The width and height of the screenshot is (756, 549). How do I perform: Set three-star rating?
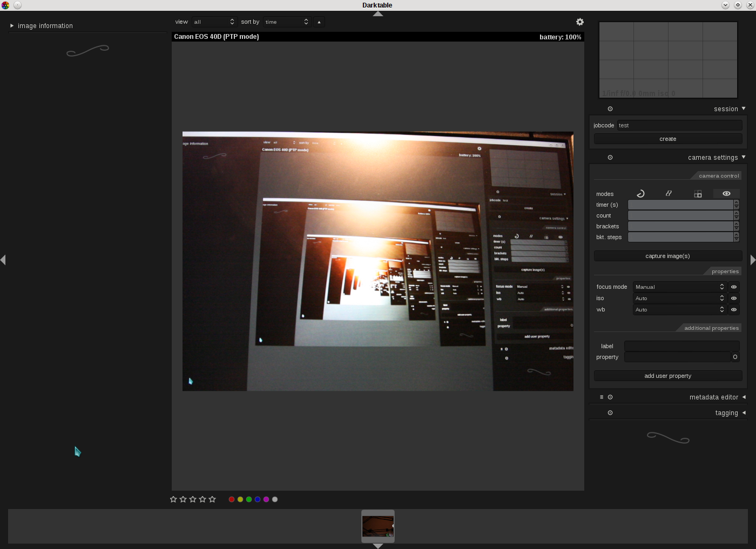pos(193,499)
